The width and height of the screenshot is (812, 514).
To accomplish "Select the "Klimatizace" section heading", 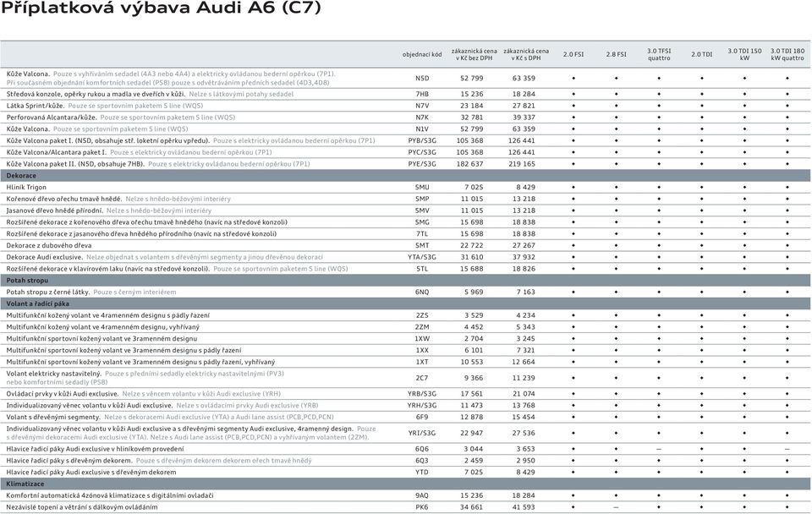I will click(x=25, y=484).
